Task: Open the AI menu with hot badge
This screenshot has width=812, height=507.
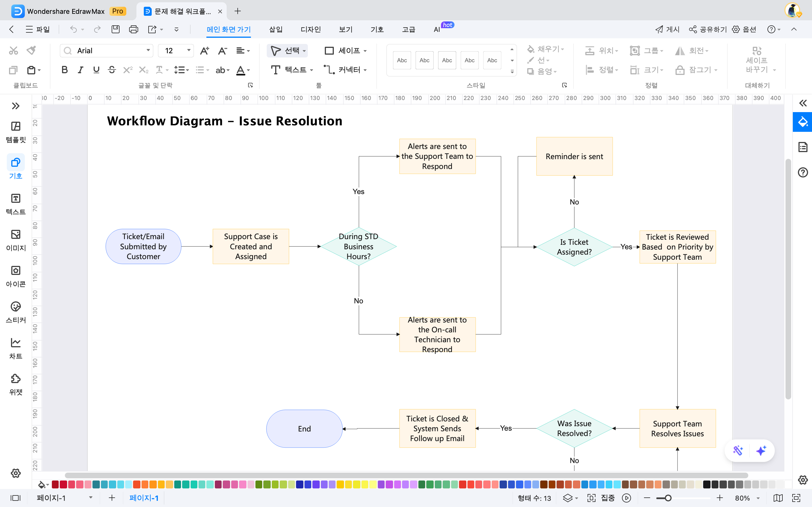Action: (436, 30)
